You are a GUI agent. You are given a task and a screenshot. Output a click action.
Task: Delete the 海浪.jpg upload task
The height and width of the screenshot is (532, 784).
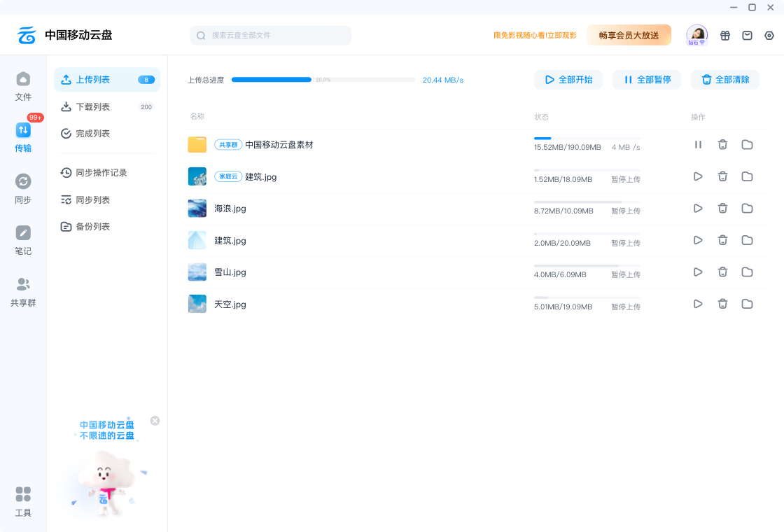722,209
